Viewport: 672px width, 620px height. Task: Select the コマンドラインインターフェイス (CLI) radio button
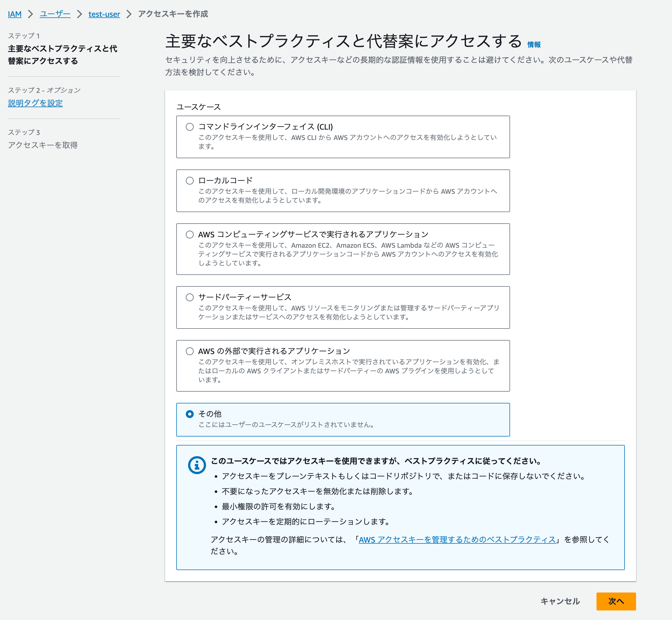190,127
